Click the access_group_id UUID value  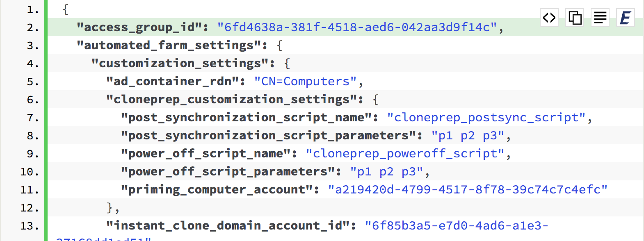[x=357, y=27]
